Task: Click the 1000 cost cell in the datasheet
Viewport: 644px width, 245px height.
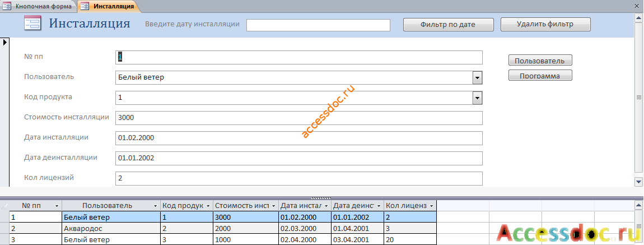Action: [246, 239]
